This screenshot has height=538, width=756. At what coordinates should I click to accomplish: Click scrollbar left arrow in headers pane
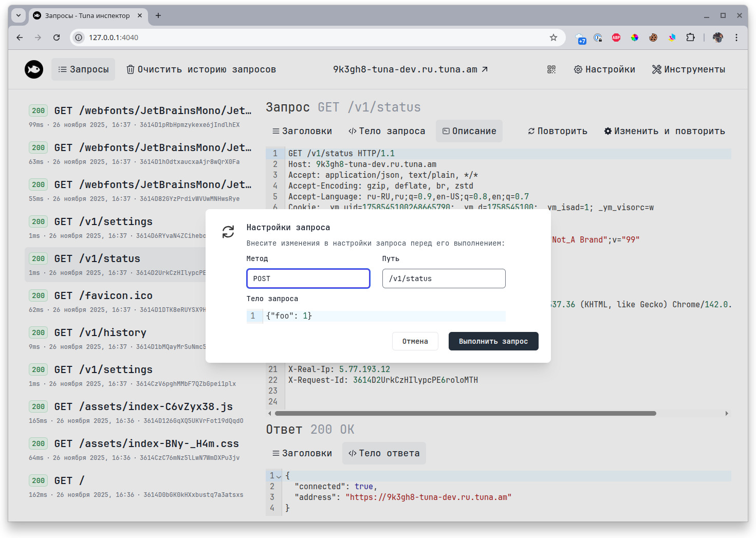click(x=270, y=413)
